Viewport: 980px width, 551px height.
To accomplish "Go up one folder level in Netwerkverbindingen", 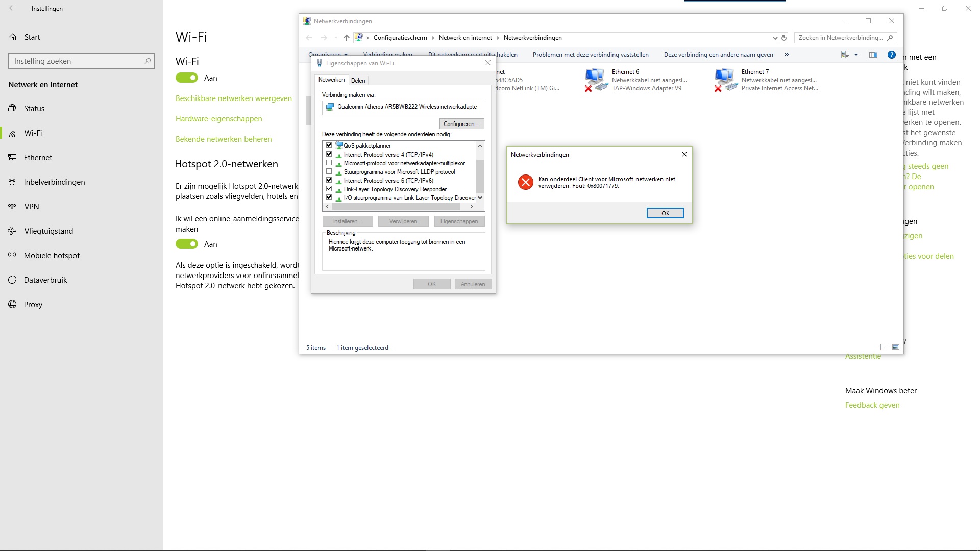I will pos(347,38).
